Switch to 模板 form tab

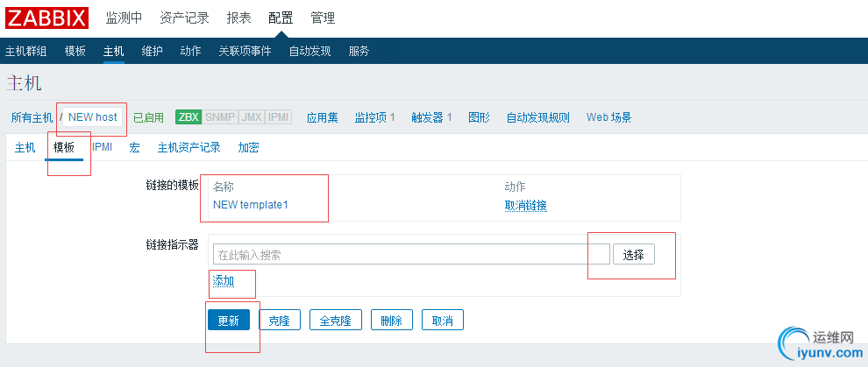(x=64, y=147)
